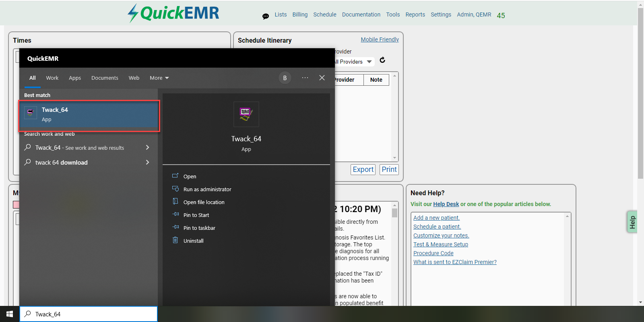
Task: Click the Export button
Action: pos(363,169)
